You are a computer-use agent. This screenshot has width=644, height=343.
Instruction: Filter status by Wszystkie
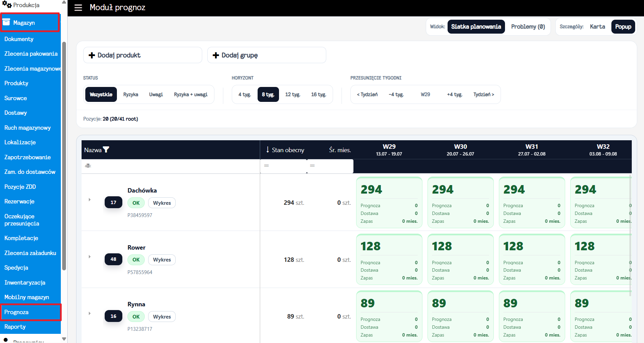(x=101, y=94)
